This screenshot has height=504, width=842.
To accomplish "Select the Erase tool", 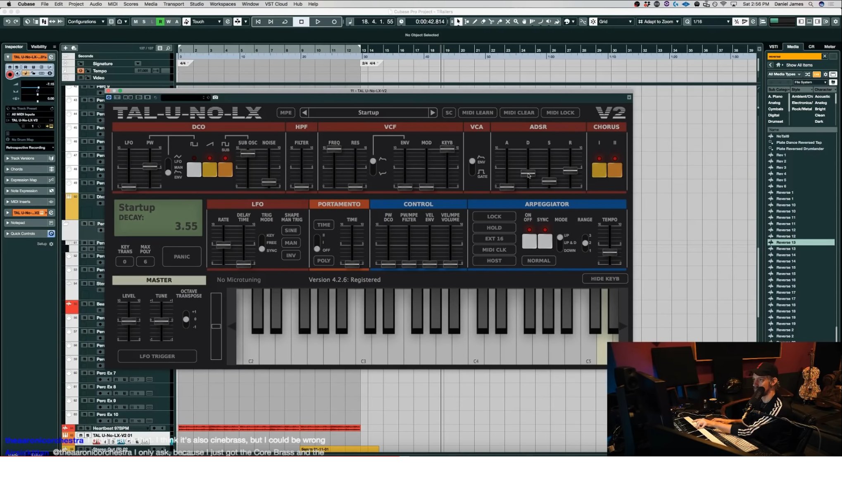I will point(483,21).
